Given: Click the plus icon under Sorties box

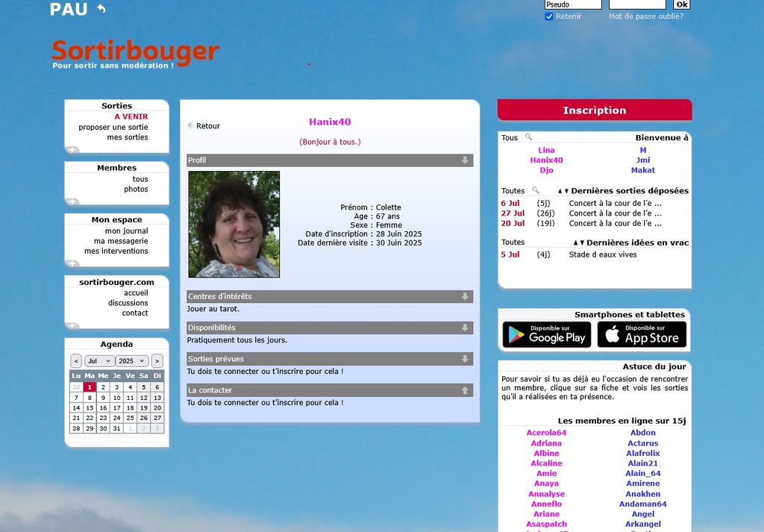Looking at the screenshot, I should click(x=72, y=149).
